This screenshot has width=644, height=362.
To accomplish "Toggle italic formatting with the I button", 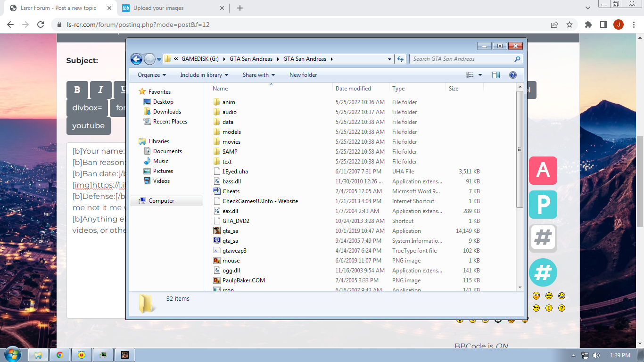I will click(100, 90).
